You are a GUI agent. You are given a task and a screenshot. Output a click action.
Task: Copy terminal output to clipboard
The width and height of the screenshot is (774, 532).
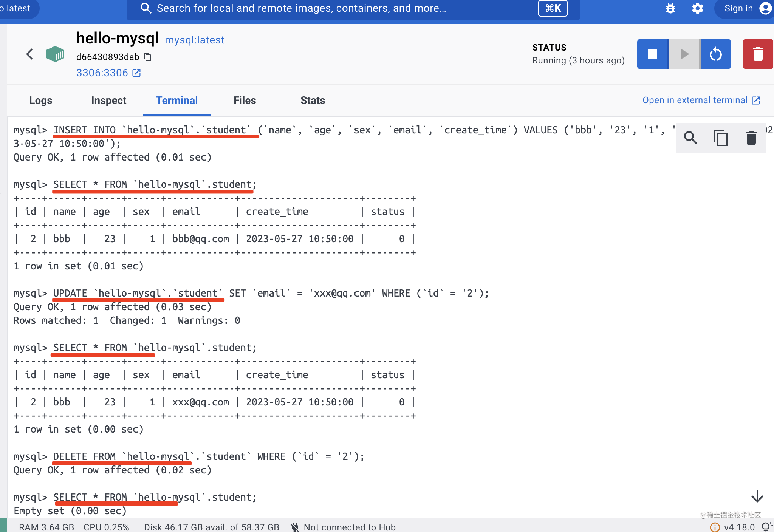(x=721, y=138)
